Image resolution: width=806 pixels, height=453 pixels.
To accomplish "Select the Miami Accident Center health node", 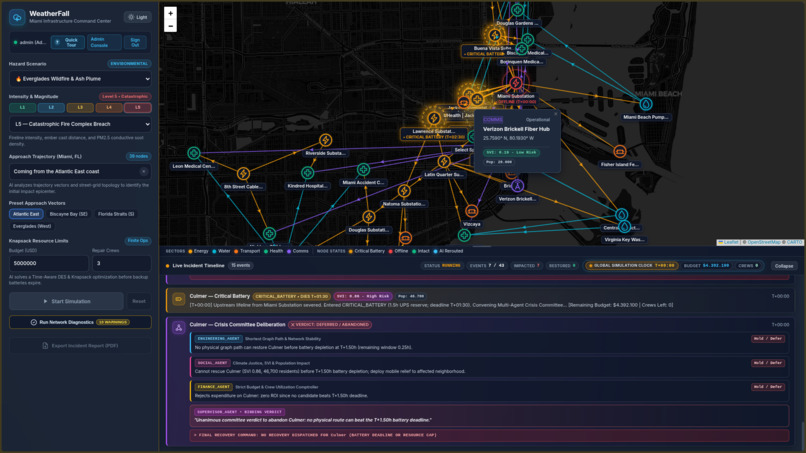I will click(x=363, y=169).
